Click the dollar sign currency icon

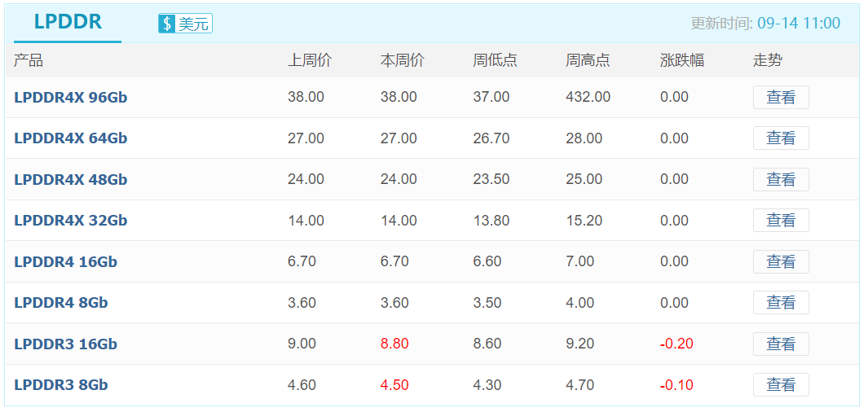[166, 24]
